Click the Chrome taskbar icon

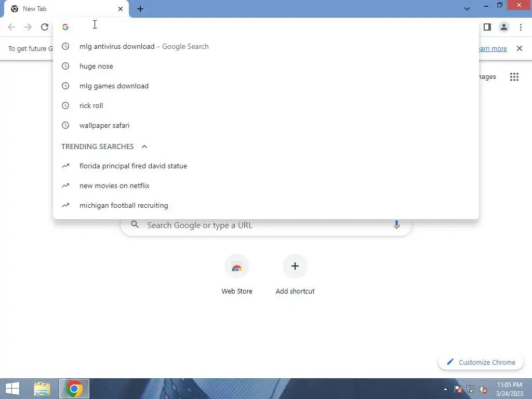[x=74, y=389]
